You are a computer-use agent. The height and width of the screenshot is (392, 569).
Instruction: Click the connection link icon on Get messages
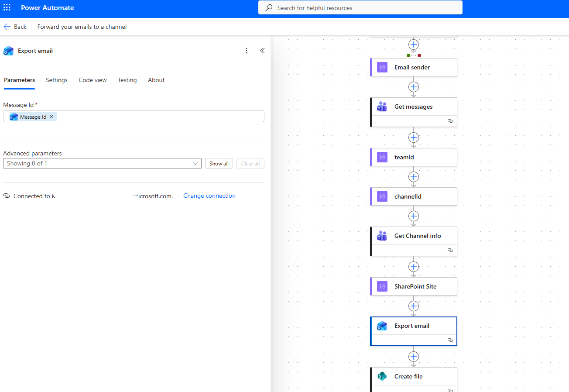pos(450,121)
